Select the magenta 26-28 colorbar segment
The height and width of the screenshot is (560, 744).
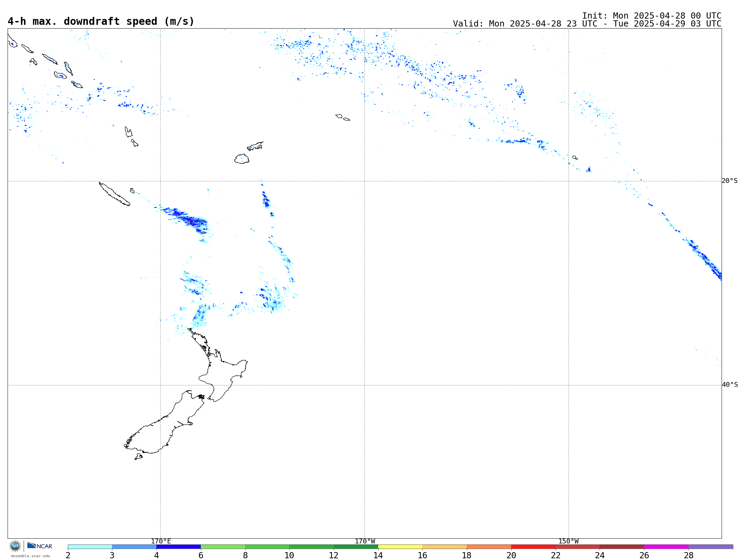[666, 547]
